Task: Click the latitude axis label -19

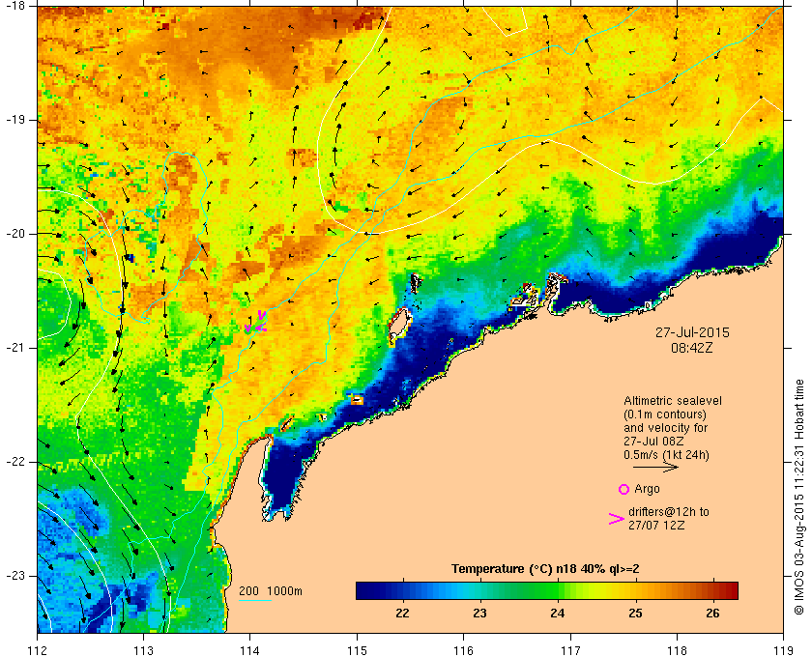Action: click(x=14, y=120)
